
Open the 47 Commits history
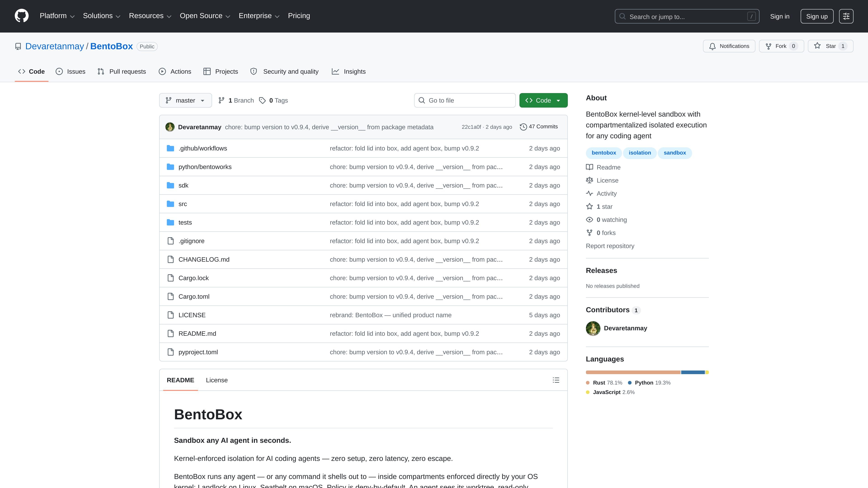pos(539,127)
